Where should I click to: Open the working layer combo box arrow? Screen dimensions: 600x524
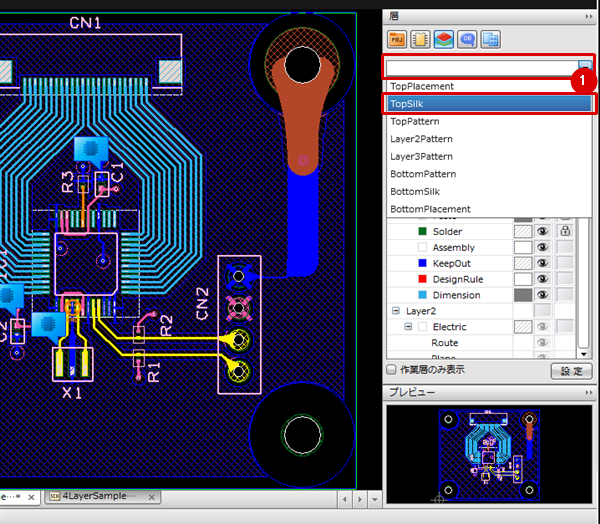pos(584,65)
